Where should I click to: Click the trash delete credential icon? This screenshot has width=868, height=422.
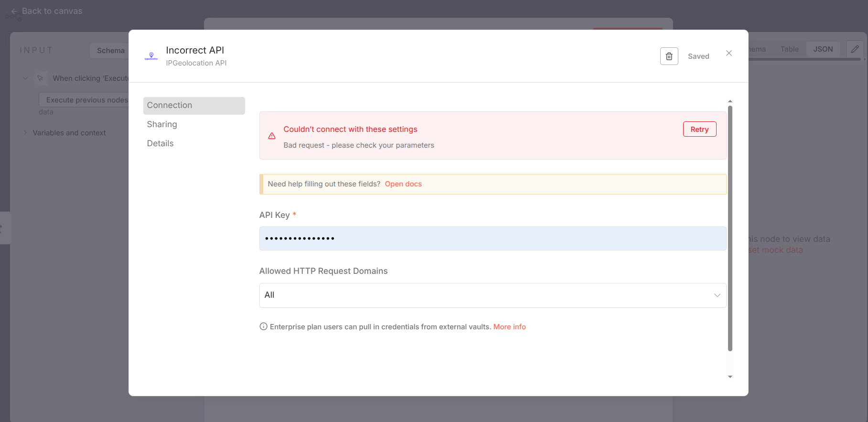tap(669, 56)
